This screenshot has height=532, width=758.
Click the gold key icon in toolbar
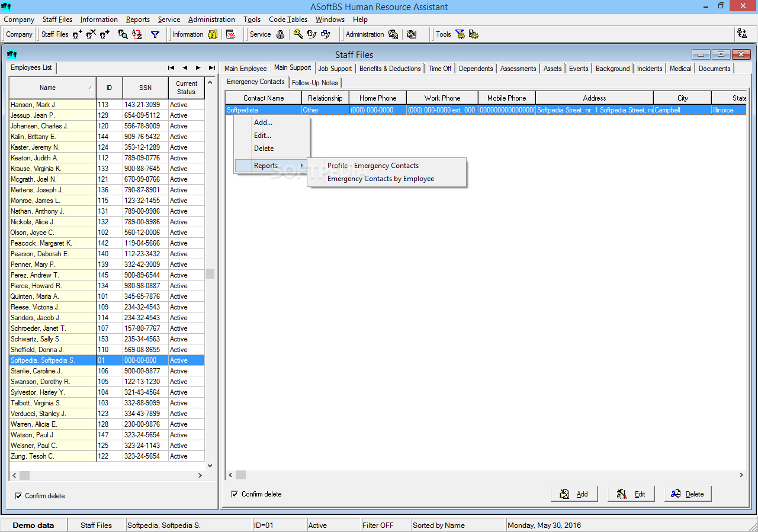point(298,34)
